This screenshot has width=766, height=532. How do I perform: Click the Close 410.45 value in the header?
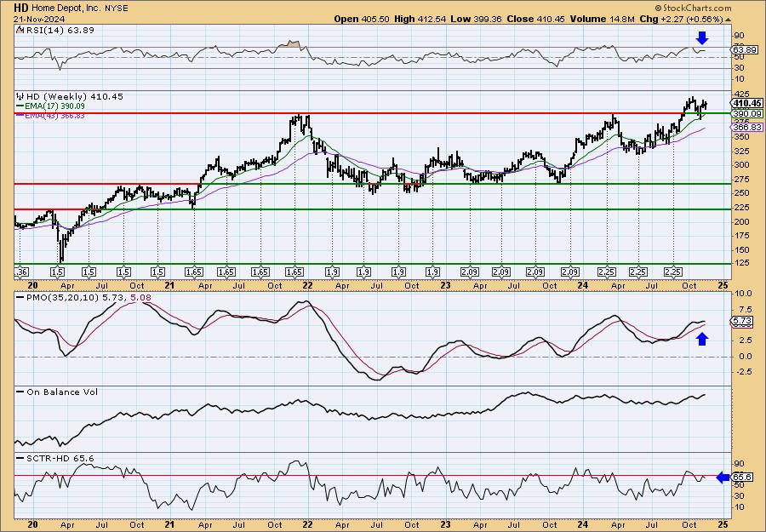pos(535,19)
